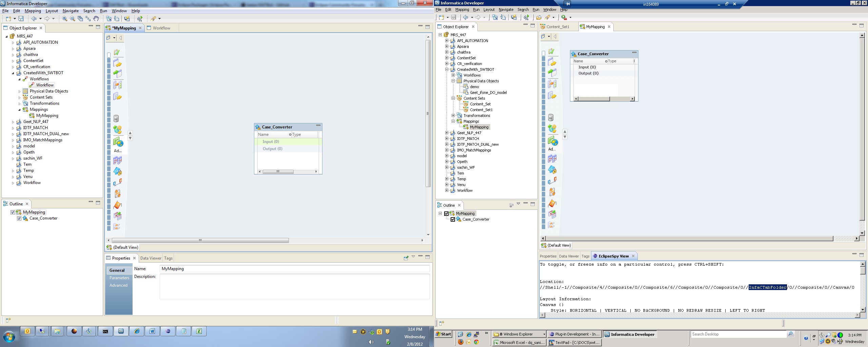Open New dropdown arrow in left toolbar
The width and height of the screenshot is (868, 347).
(x=15, y=19)
